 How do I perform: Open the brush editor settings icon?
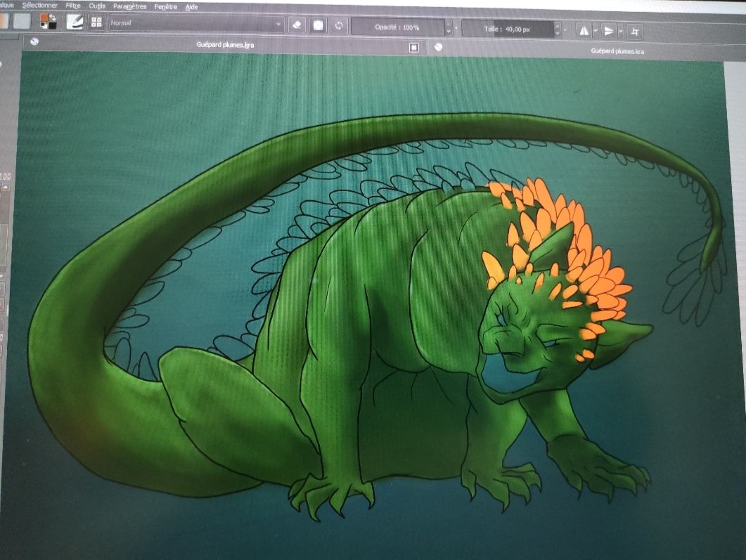[x=75, y=21]
